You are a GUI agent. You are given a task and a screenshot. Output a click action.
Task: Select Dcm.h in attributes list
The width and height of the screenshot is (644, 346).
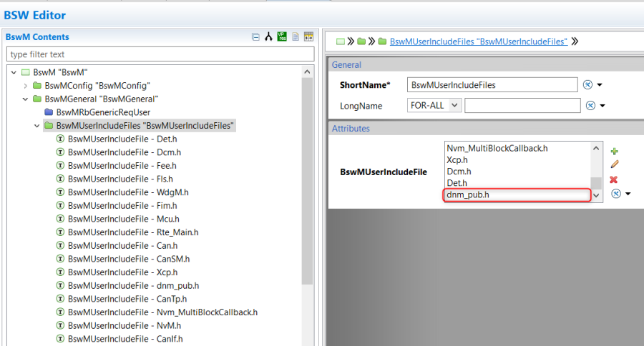point(459,171)
